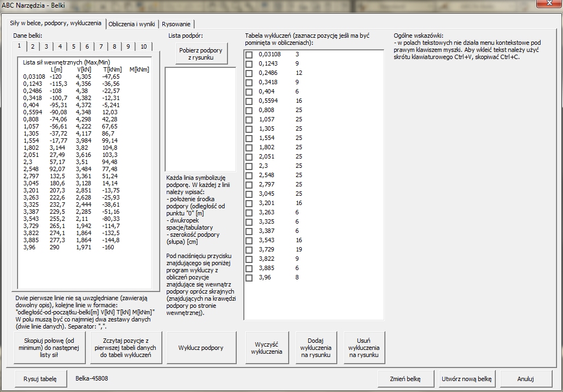Select beam data tab number 2
The image size is (563, 392).
tap(32, 46)
